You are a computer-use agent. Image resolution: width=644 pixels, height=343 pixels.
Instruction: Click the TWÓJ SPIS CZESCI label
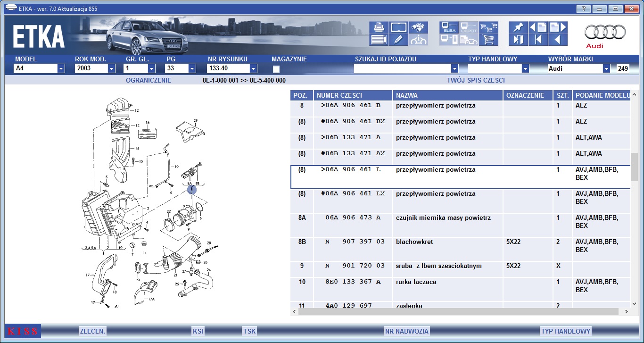476,80
